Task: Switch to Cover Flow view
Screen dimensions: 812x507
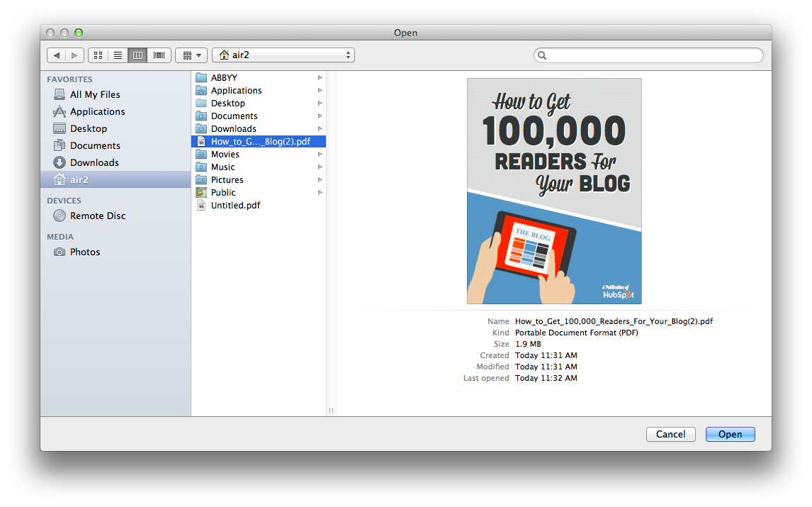Action: (x=159, y=55)
